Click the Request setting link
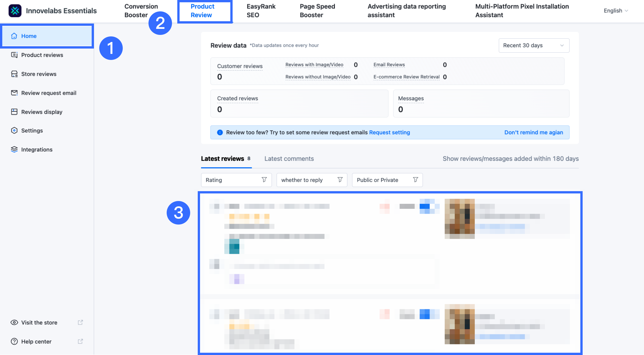The height and width of the screenshot is (355, 644). pyautogui.click(x=389, y=132)
